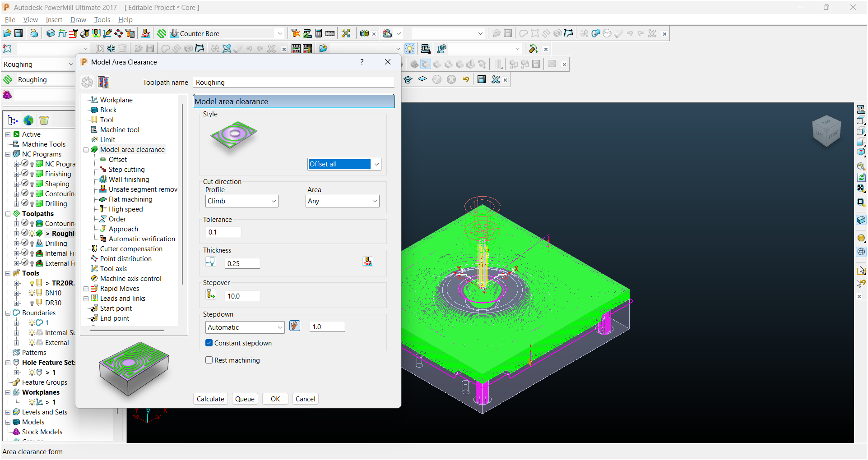
Task: Open the Profile Climb dropdown
Action: click(x=274, y=201)
